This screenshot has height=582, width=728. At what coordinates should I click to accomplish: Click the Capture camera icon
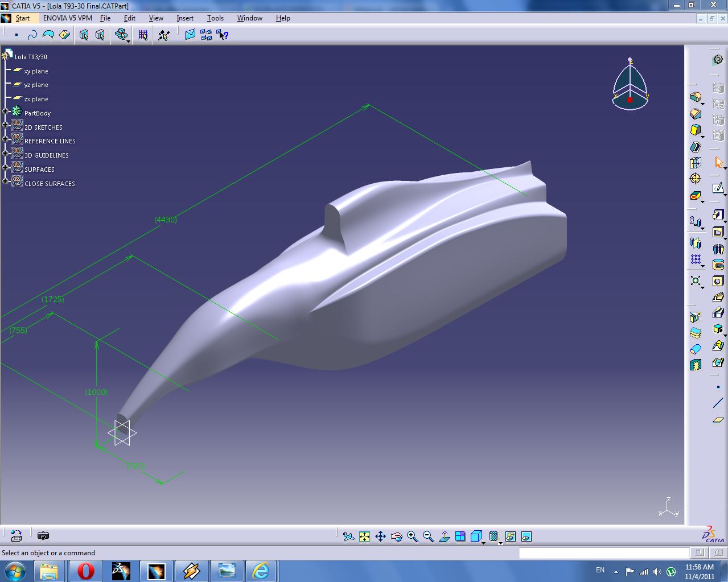point(43,536)
